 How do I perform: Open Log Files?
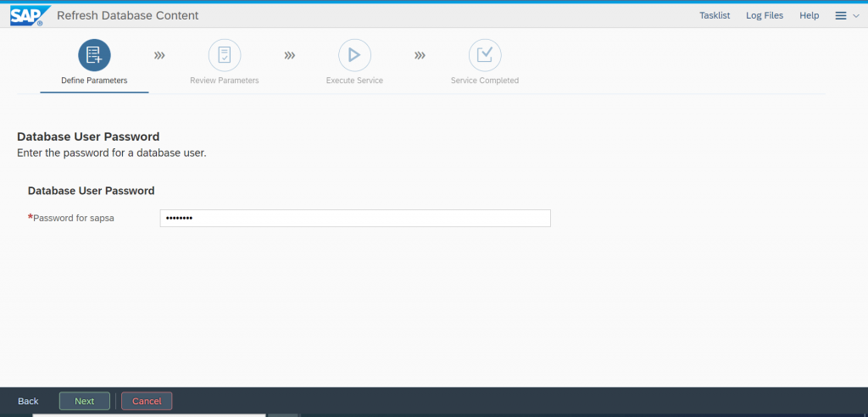point(765,15)
